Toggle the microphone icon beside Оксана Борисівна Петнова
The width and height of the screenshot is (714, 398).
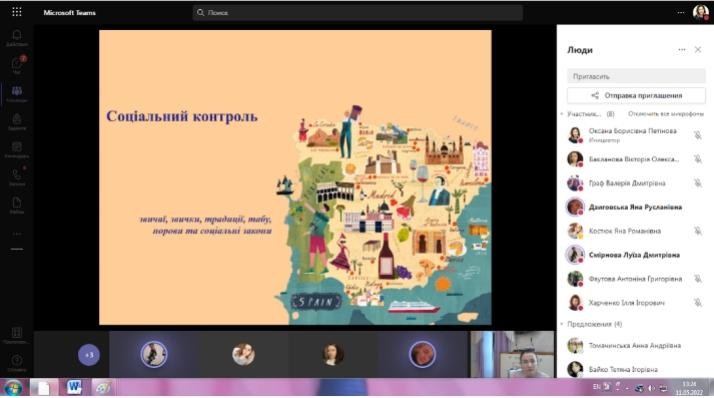coord(697,135)
